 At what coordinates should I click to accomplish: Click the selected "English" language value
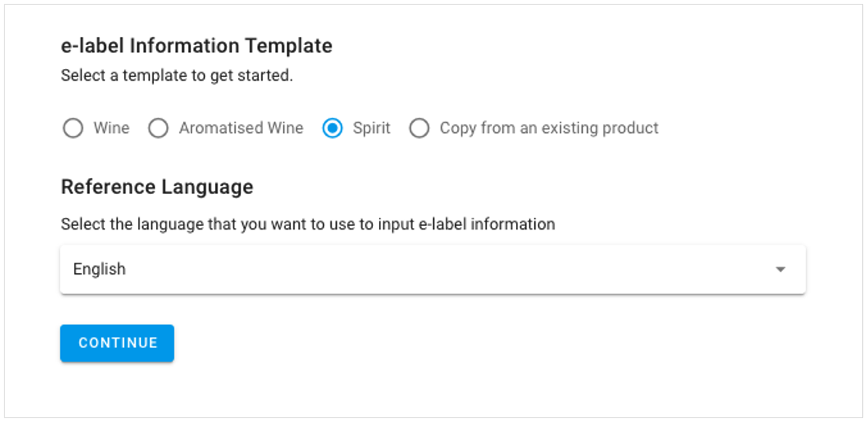(99, 269)
